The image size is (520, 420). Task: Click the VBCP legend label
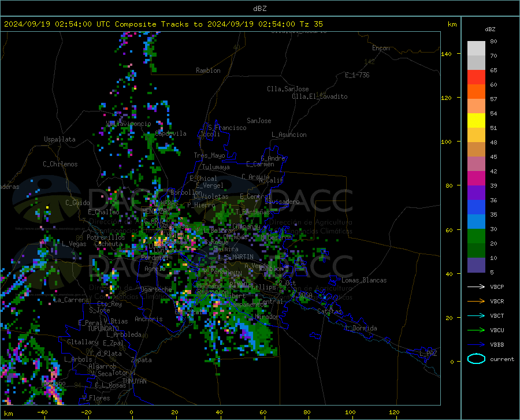497,287
